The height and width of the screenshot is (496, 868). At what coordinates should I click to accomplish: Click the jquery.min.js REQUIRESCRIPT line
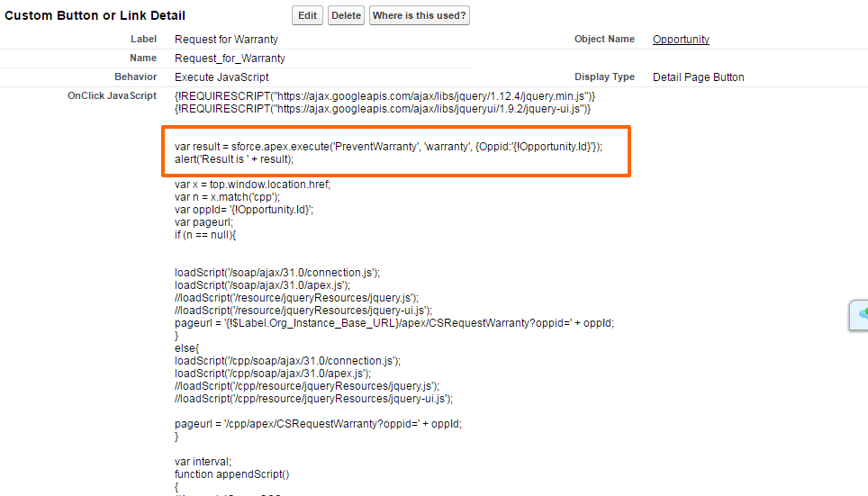[384, 95]
